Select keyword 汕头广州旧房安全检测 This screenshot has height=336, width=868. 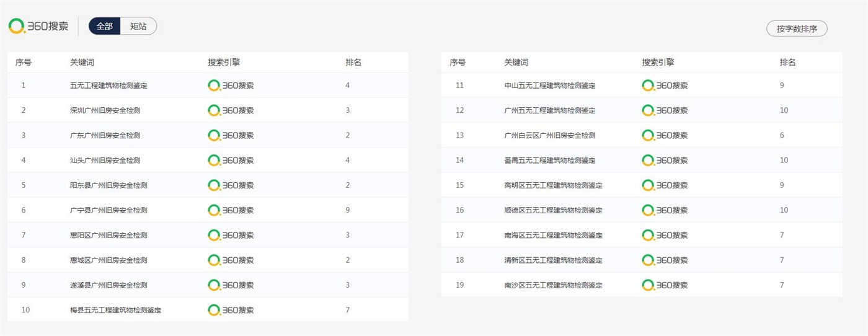coord(105,161)
